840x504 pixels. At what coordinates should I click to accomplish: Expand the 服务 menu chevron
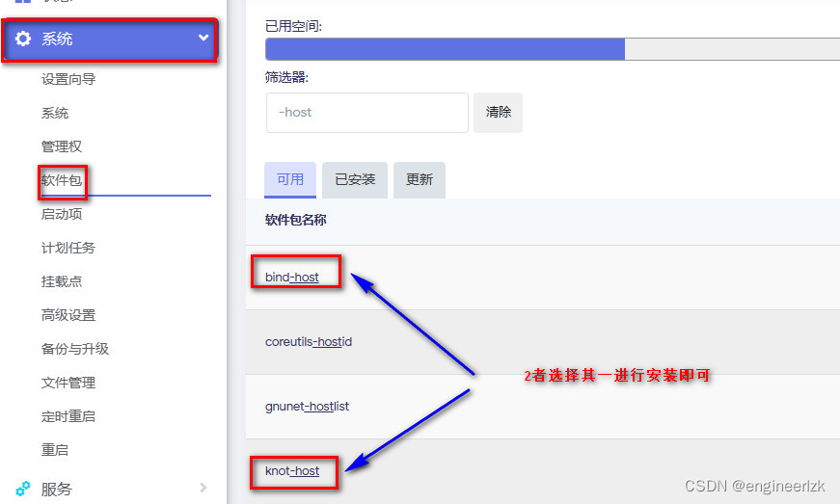point(203,488)
